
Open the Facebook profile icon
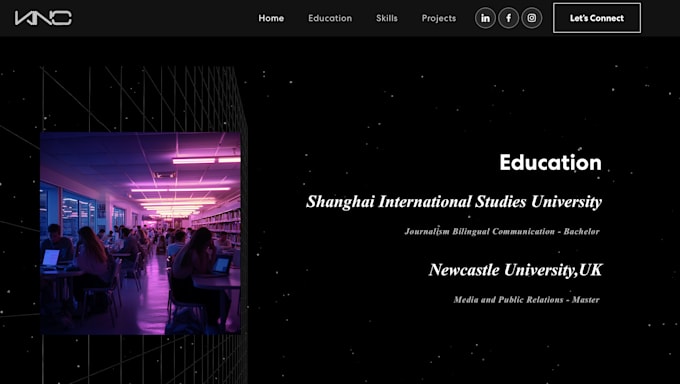(x=508, y=18)
